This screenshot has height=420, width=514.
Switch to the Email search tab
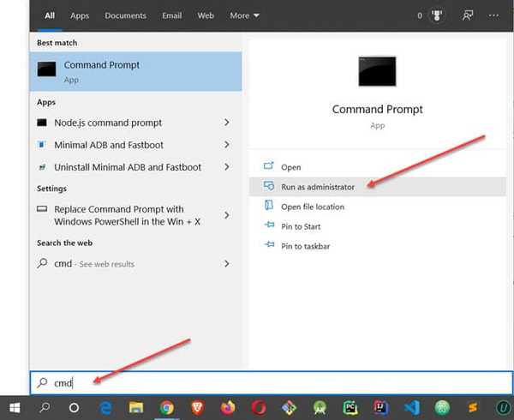point(172,15)
